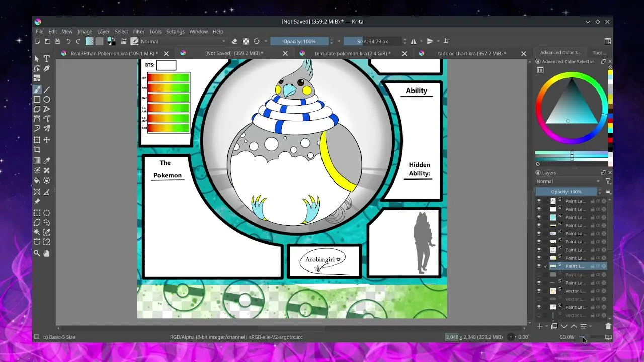Viewport: 644px width, 362px height.
Task: Switch to the Real3Ethan Pokemon.kra tab
Action: point(114,53)
